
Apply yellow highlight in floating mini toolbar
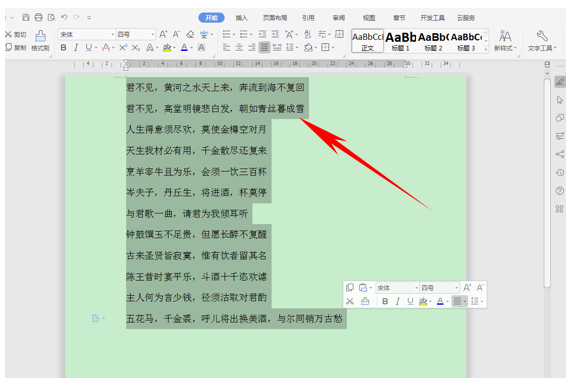point(423,301)
